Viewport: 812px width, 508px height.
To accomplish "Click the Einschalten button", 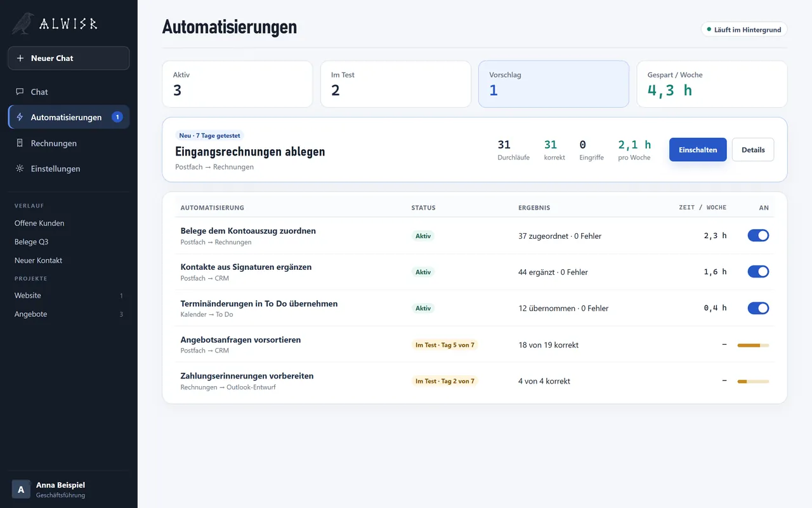I will [698, 150].
